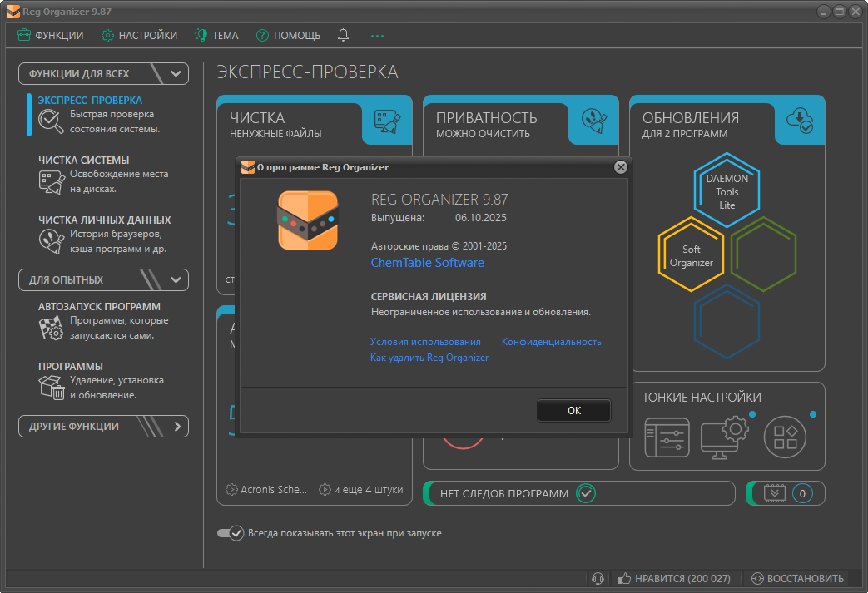Click the notification bell icon
The image size is (868, 593).
click(343, 35)
